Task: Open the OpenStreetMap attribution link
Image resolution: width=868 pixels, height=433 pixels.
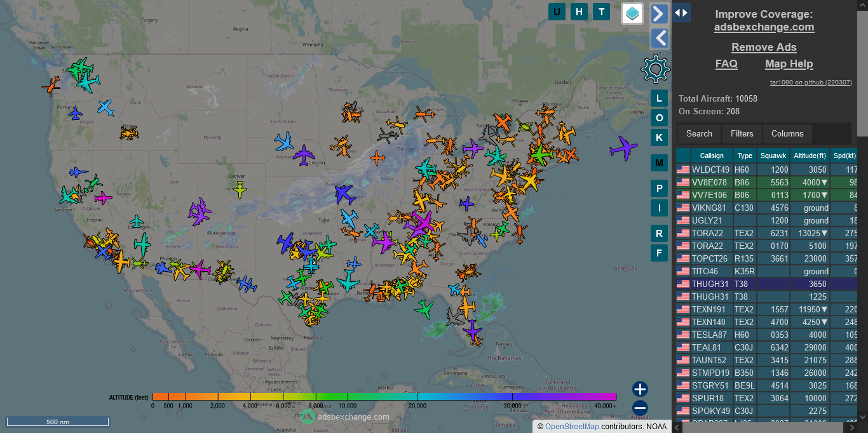Action: click(x=572, y=427)
